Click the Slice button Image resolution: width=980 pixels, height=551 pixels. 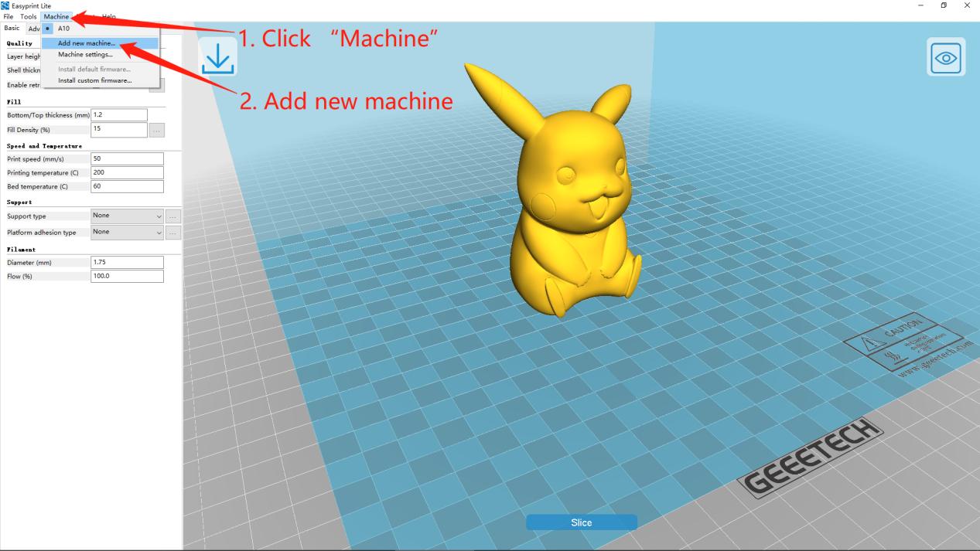tap(582, 522)
